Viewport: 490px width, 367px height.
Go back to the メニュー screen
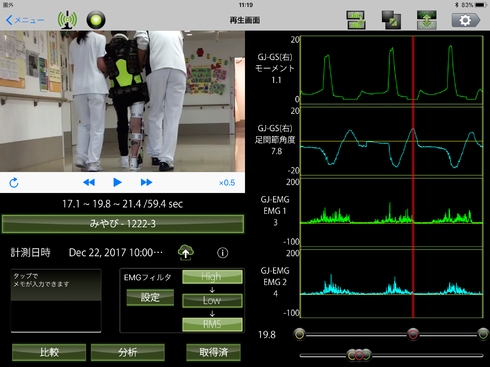[x=25, y=20]
